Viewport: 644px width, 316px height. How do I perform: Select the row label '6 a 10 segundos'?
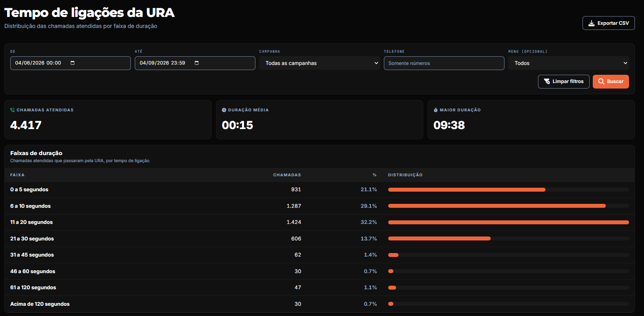pyautogui.click(x=30, y=206)
